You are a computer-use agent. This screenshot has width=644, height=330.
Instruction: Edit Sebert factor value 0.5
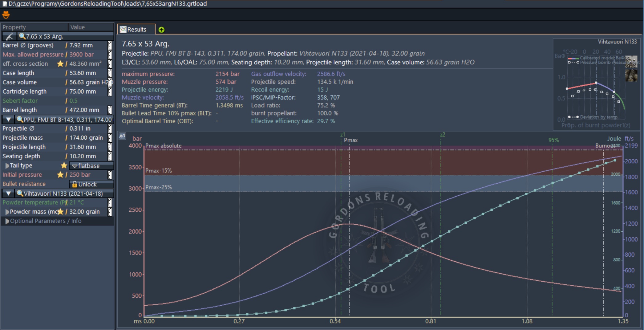click(x=73, y=101)
